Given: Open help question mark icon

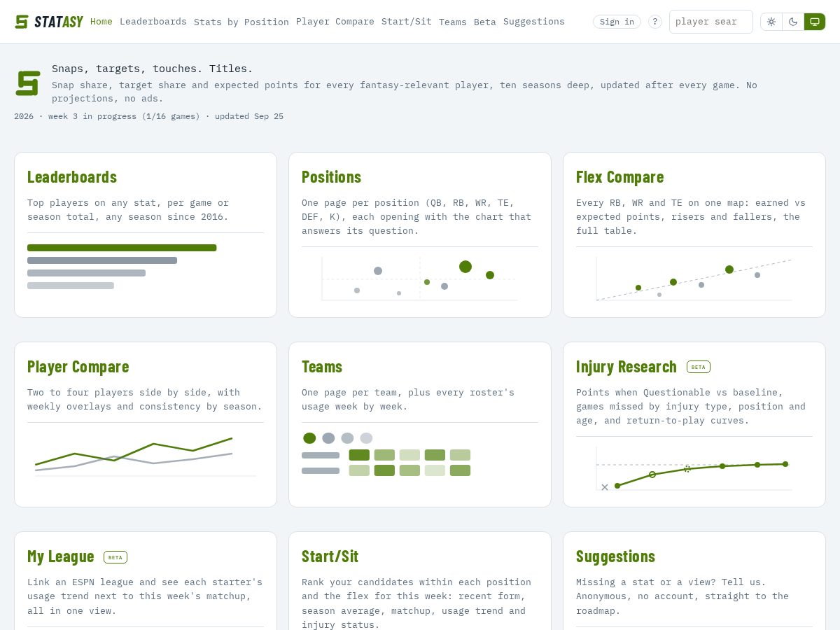Looking at the screenshot, I should (x=655, y=22).
